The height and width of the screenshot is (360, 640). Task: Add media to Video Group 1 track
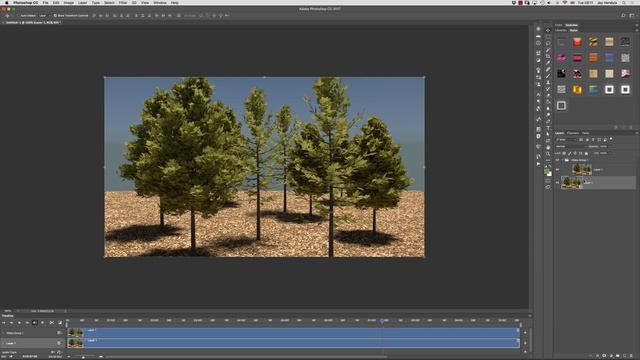click(x=525, y=333)
